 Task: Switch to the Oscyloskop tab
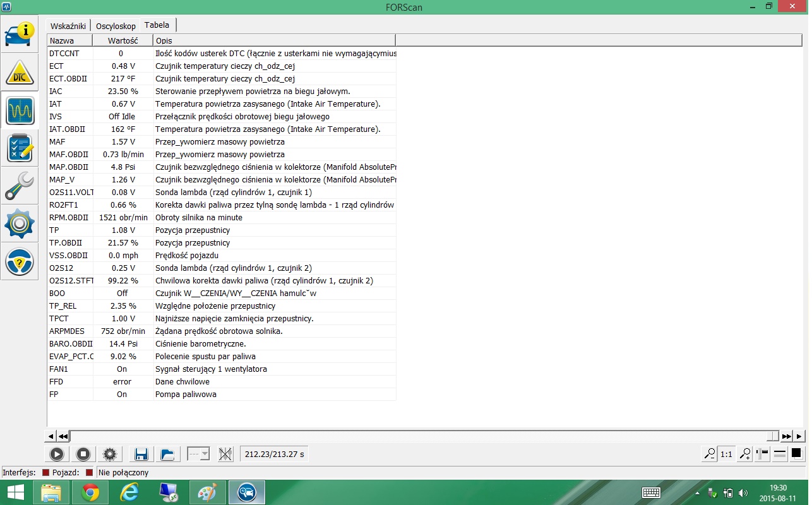[116, 26]
